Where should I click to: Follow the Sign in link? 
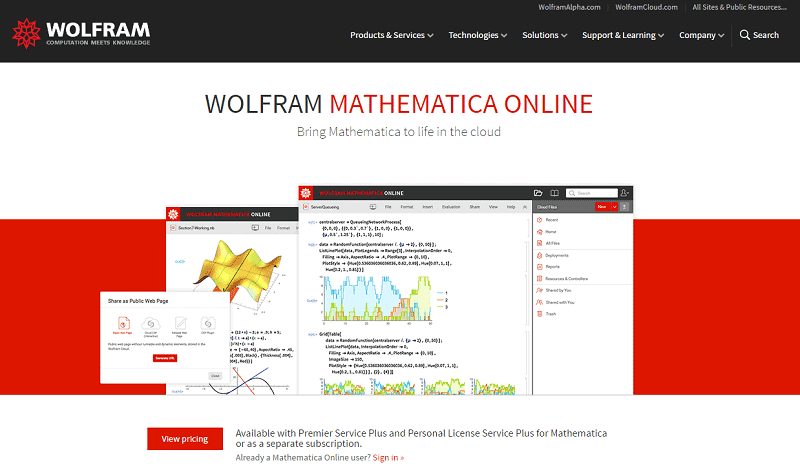(388, 458)
